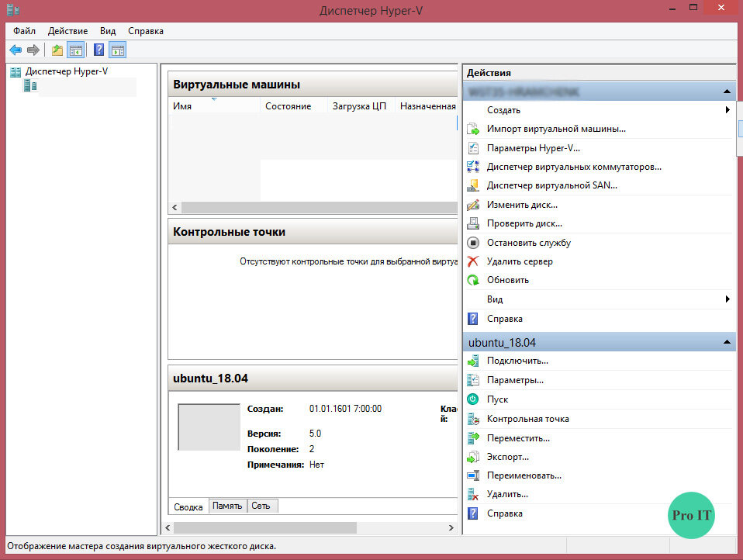Click the Параметры Hyper-V icon
The height and width of the screenshot is (560, 743).
coord(473,148)
